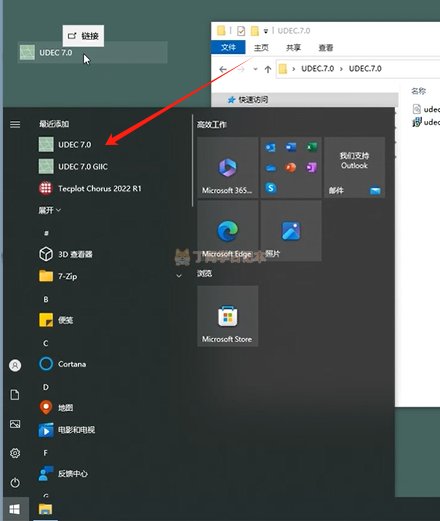
Task: Open 地图 maps app
Action: click(56, 408)
